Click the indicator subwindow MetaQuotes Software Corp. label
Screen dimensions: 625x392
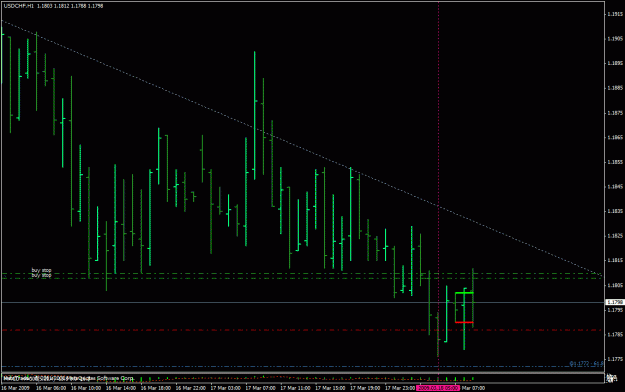point(68,378)
